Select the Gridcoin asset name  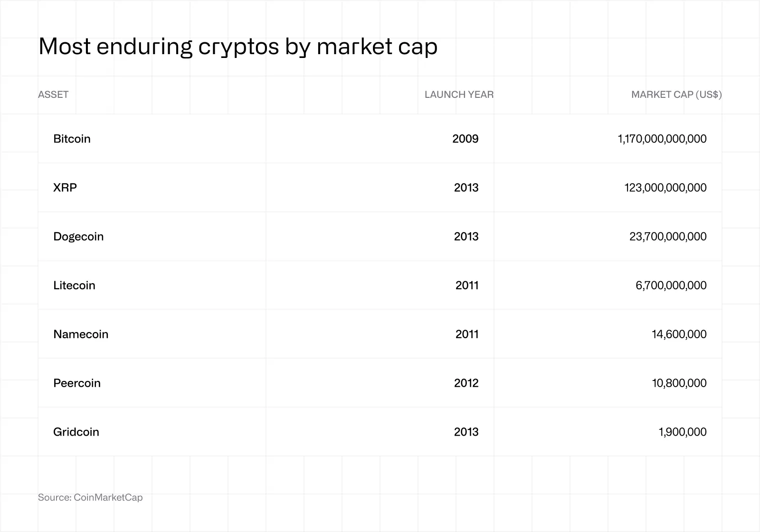pos(76,432)
